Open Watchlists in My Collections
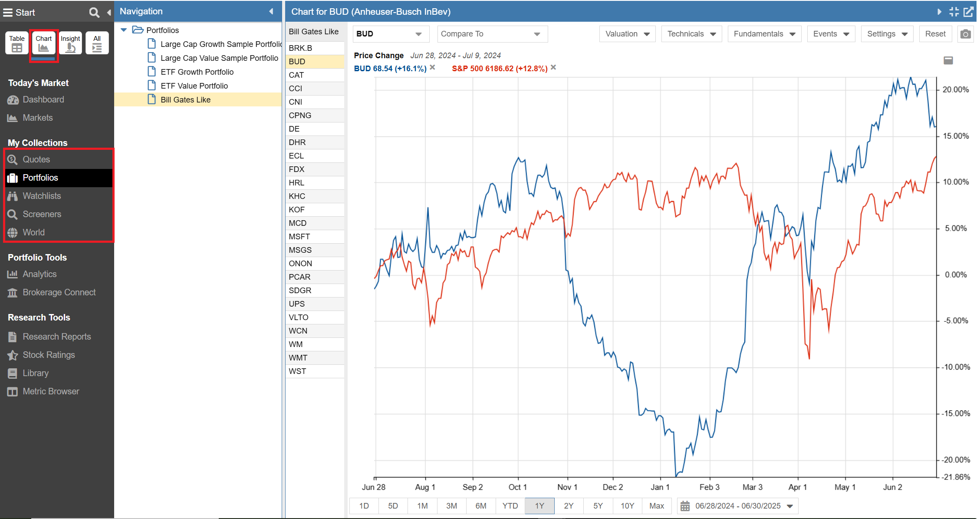980x519 pixels. [42, 196]
